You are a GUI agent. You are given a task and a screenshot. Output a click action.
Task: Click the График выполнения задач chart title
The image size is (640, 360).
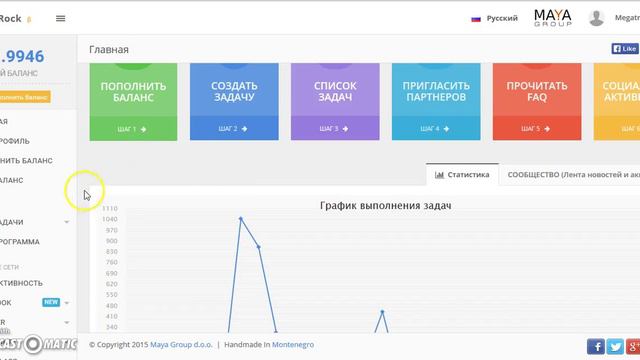point(386,206)
